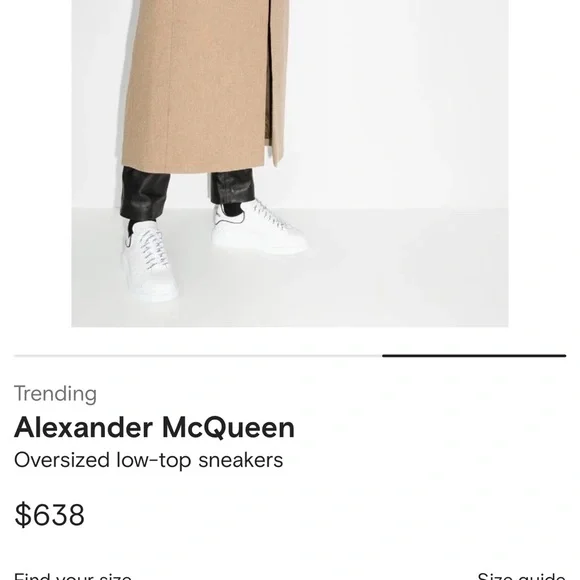Image resolution: width=580 pixels, height=580 pixels.
Task: Tap the front white sneaker in photo
Action: [149, 261]
